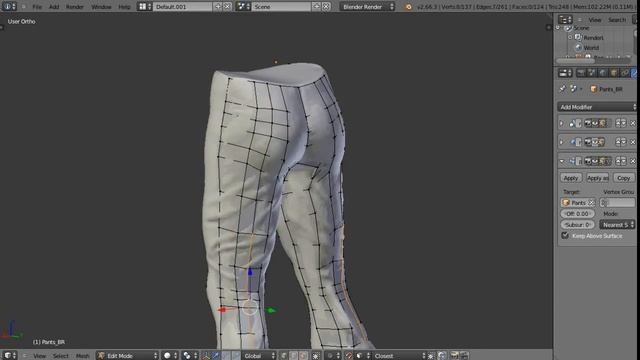The image size is (640, 360).
Task: Toggle edit mode display of first modifier
Action: tap(603, 123)
